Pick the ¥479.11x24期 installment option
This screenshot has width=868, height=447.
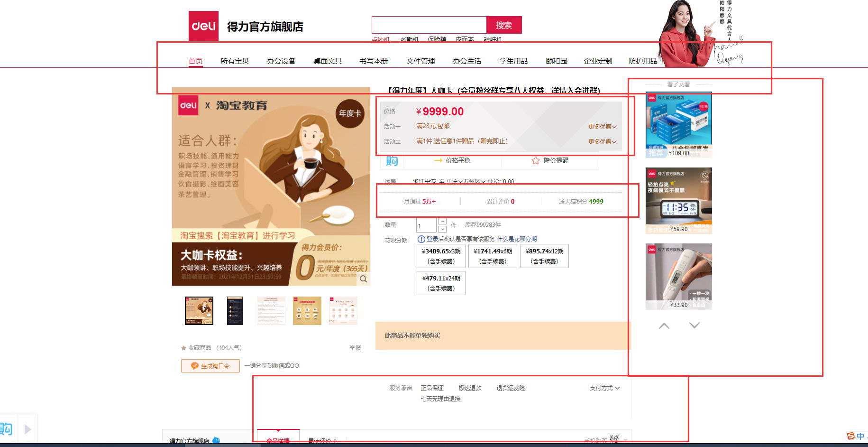441,283
